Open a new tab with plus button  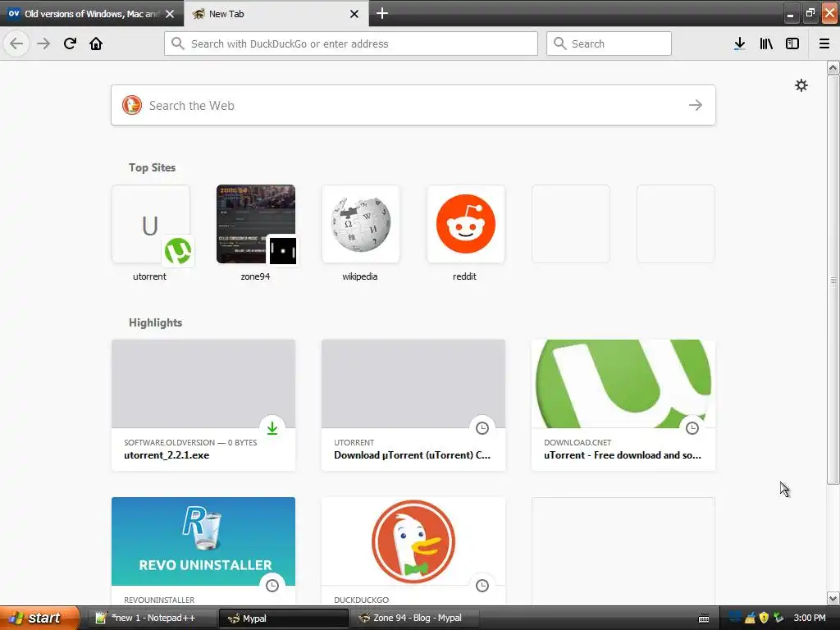[x=382, y=13]
